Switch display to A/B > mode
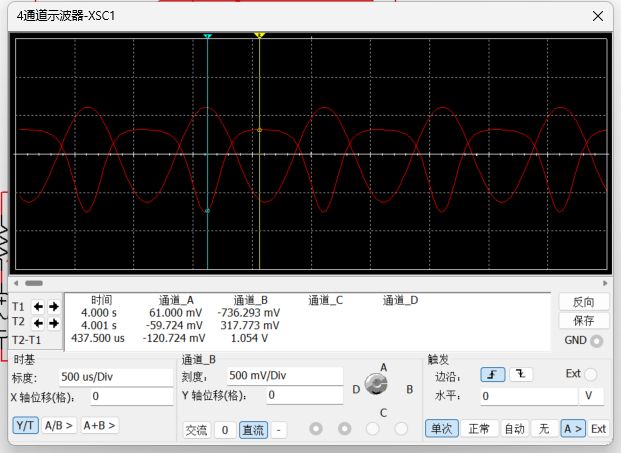This screenshot has height=453, width=621. click(x=59, y=425)
